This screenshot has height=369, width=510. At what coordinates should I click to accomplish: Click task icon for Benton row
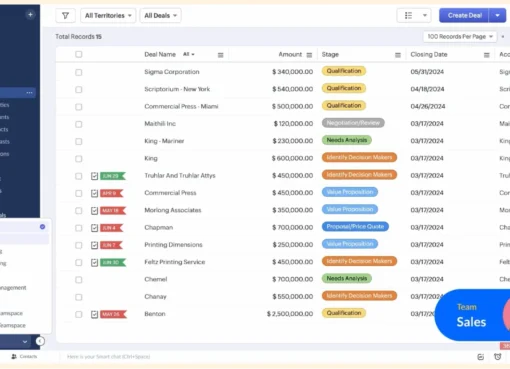coord(94,314)
